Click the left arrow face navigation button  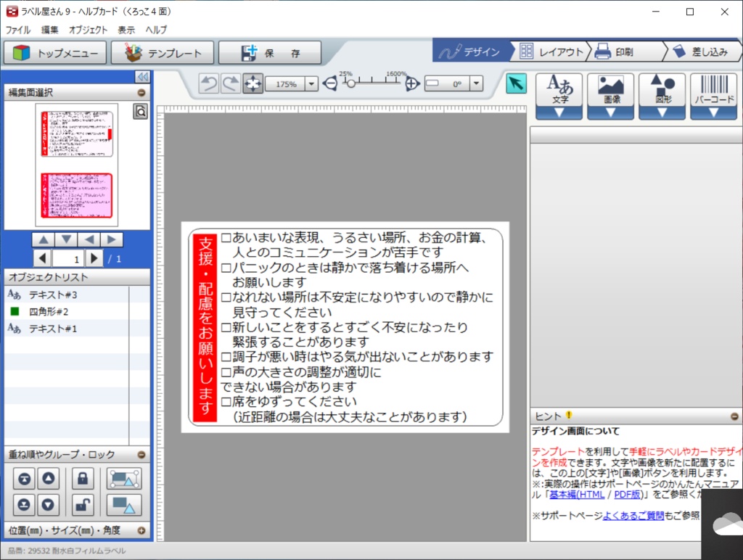tap(89, 239)
